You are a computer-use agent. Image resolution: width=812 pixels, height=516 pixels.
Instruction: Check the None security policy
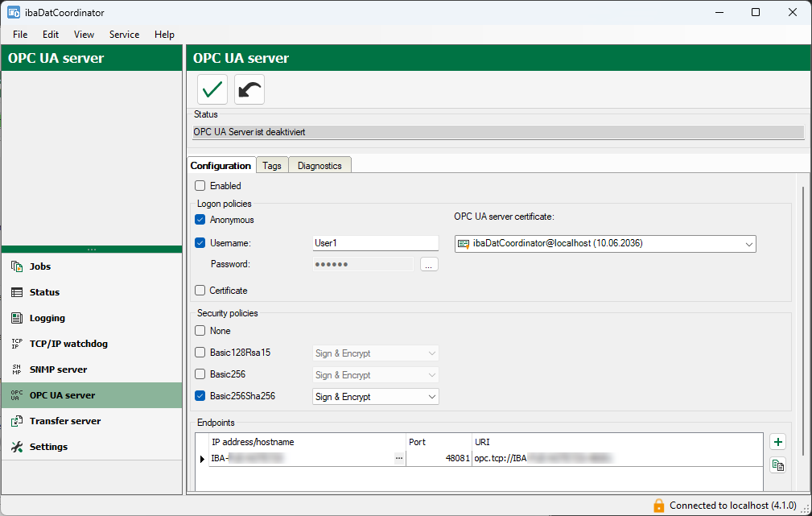(x=200, y=331)
